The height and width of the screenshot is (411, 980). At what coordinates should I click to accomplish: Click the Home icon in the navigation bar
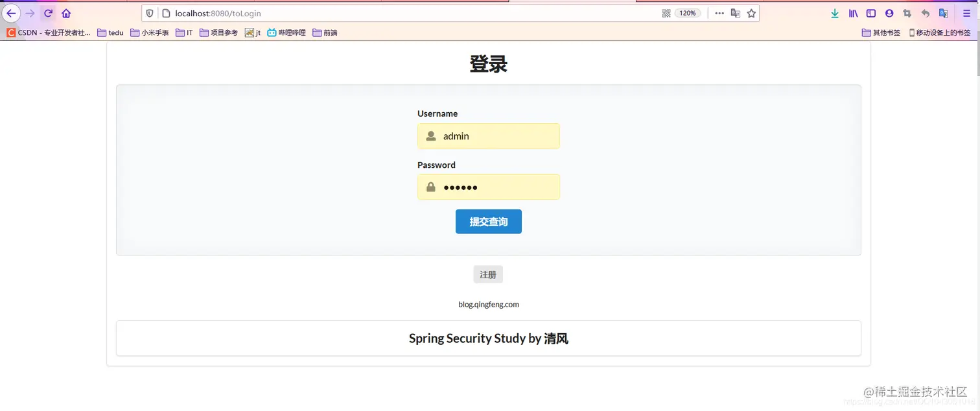pos(66,13)
